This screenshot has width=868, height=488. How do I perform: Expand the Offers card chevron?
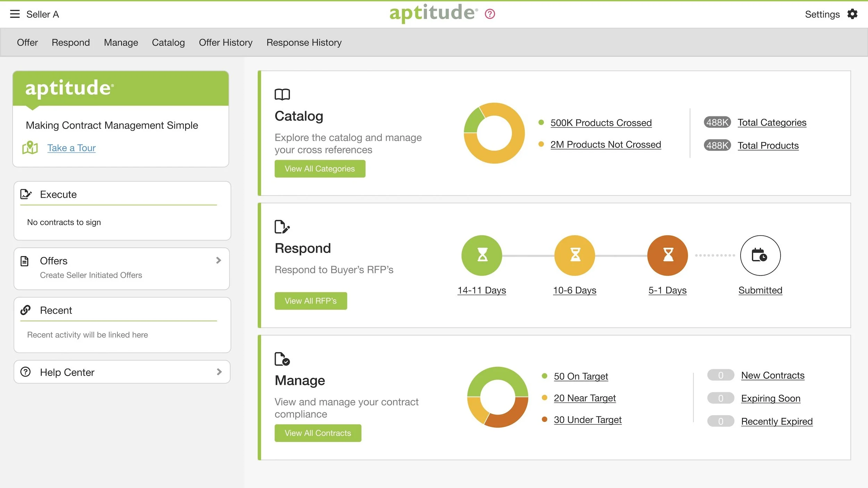[218, 260]
